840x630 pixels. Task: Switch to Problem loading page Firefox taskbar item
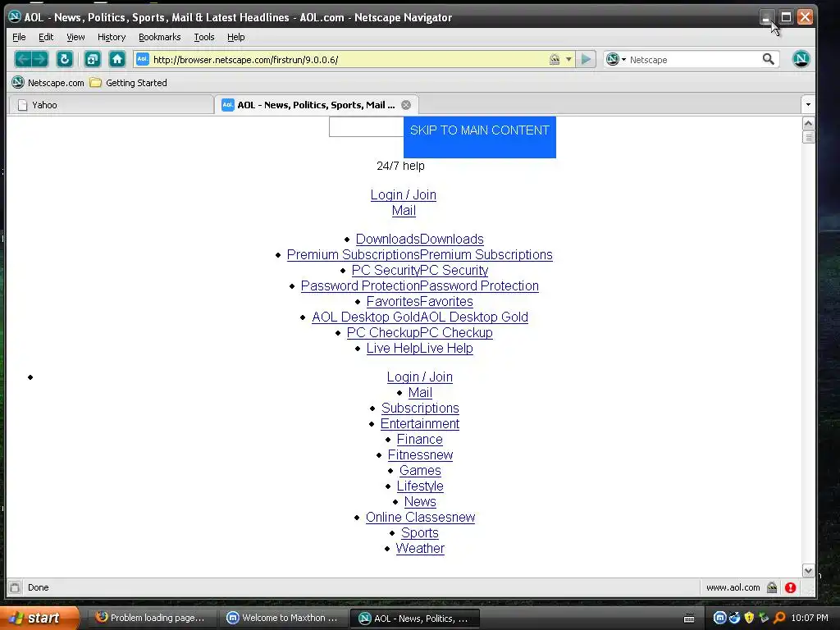point(151,618)
